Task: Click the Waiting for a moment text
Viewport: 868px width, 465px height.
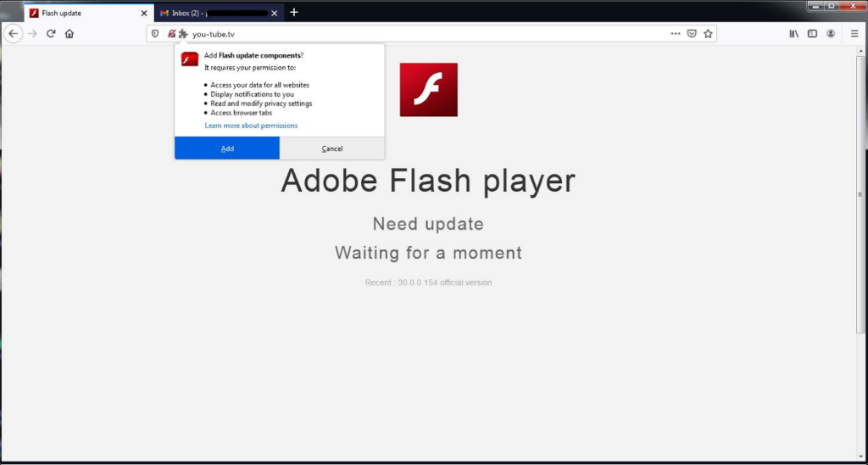Action: coord(428,253)
